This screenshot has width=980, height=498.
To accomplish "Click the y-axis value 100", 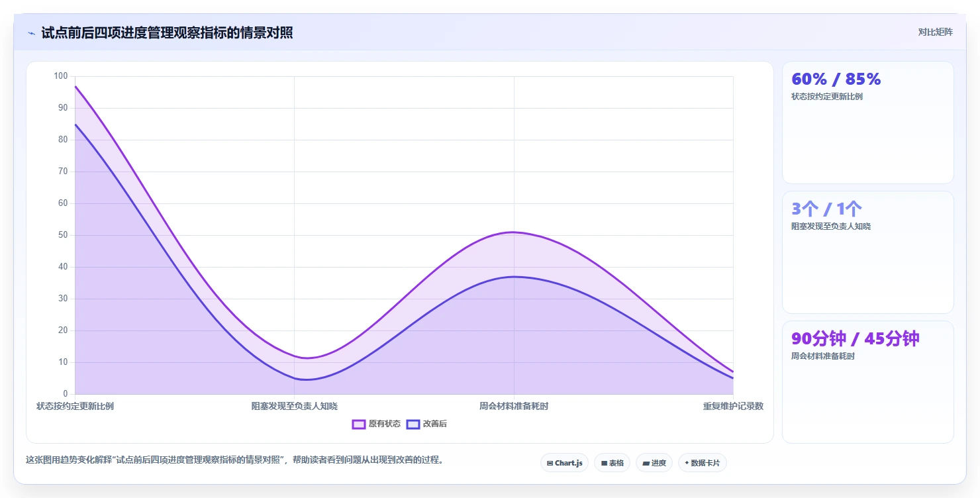I will coord(61,76).
